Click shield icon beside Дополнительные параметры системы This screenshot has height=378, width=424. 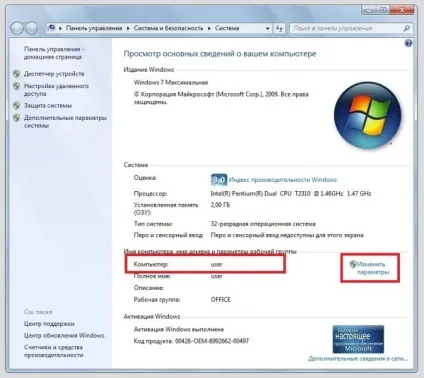pyautogui.click(x=16, y=118)
